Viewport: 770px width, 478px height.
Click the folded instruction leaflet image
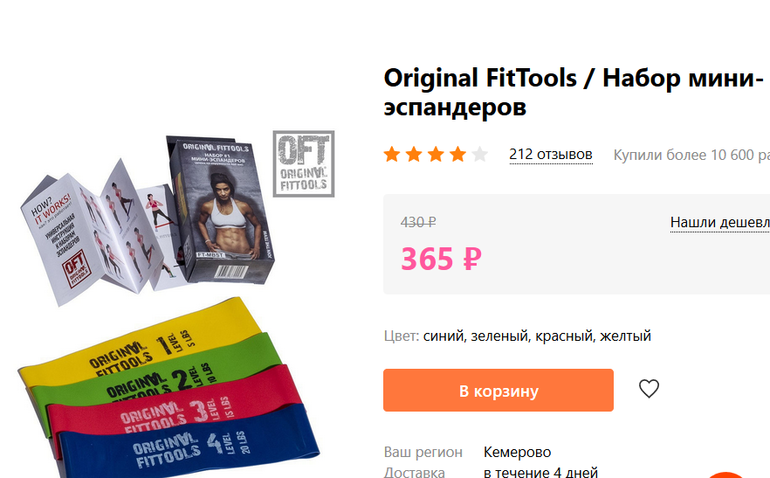pyautogui.click(x=98, y=234)
